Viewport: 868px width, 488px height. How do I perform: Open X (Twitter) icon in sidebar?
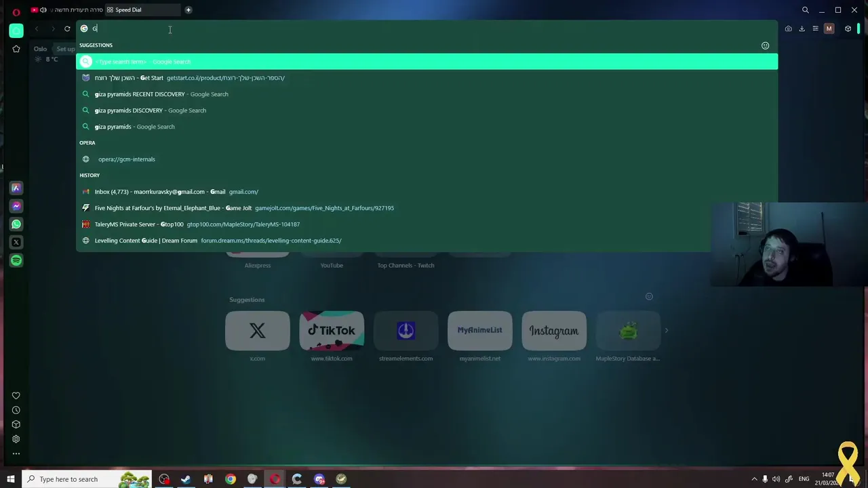(x=16, y=242)
